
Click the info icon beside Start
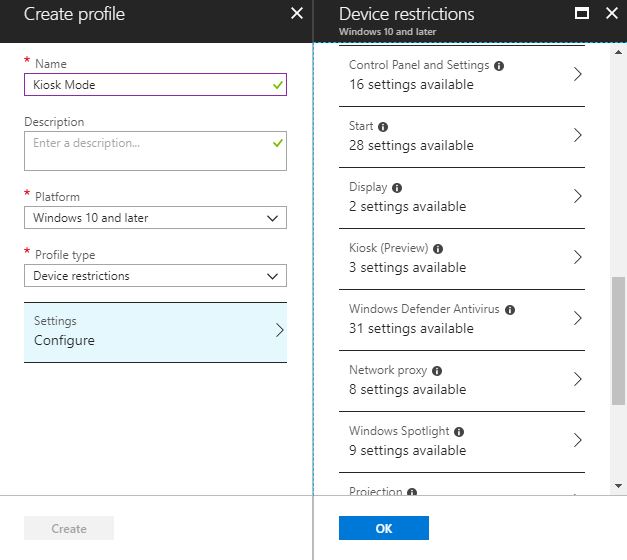383,127
